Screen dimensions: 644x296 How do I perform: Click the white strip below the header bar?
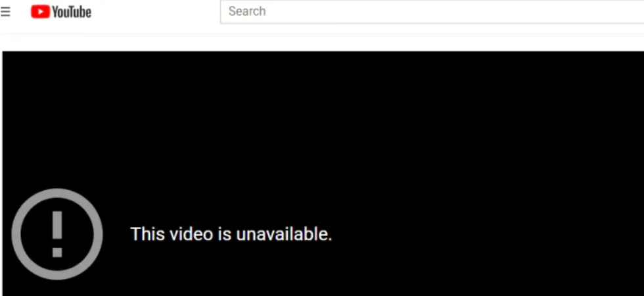click(322, 42)
